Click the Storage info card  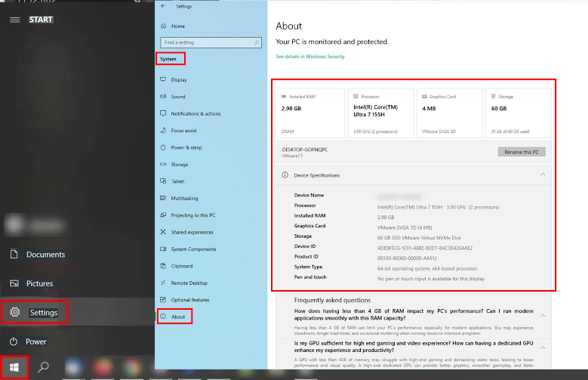click(518, 113)
